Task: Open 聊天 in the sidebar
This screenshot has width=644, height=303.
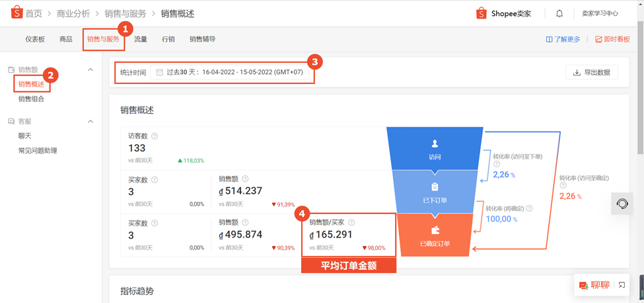Action: [24, 136]
